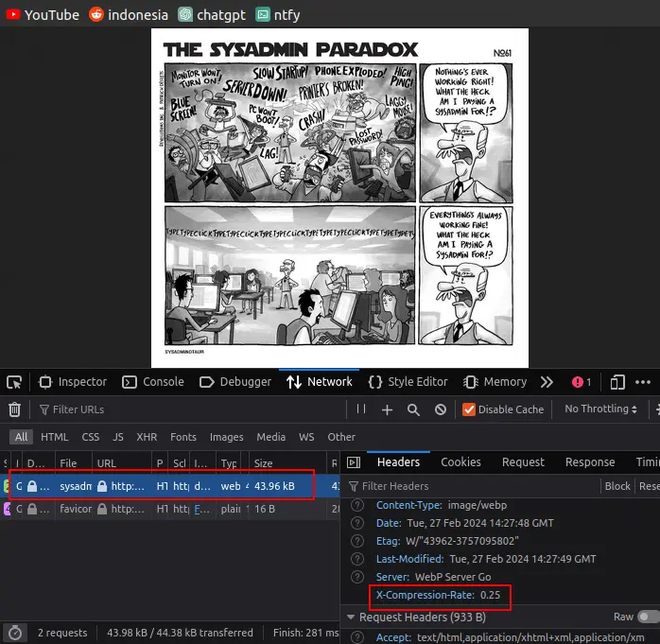
Task: Click the plus icon in network toolbar
Action: point(387,409)
